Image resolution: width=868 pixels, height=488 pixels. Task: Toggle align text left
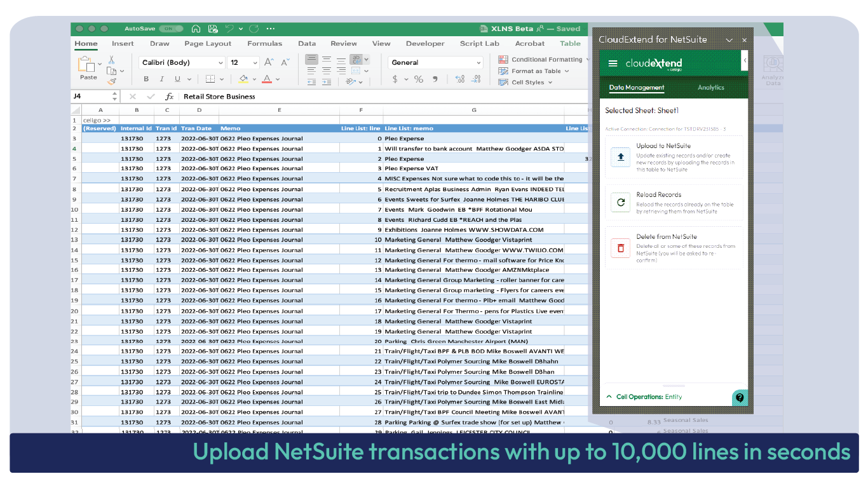pyautogui.click(x=311, y=71)
